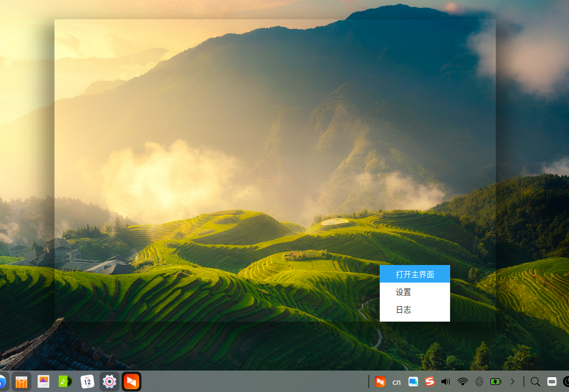This screenshot has width=569, height=392.
Task: Choose 设置 from the context menu
Action: (403, 292)
